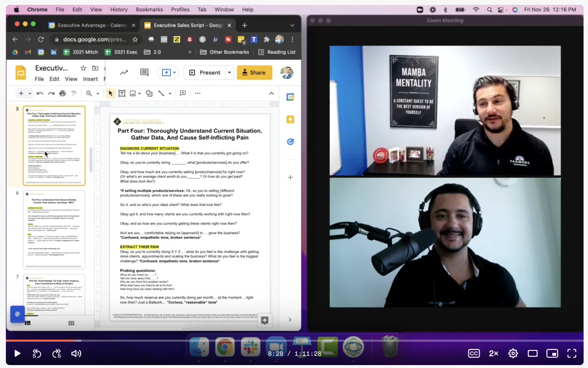Open the Insert menu in Slides
Screen dimensions: 588x368
pyautogui.click(x=90, y=79)
